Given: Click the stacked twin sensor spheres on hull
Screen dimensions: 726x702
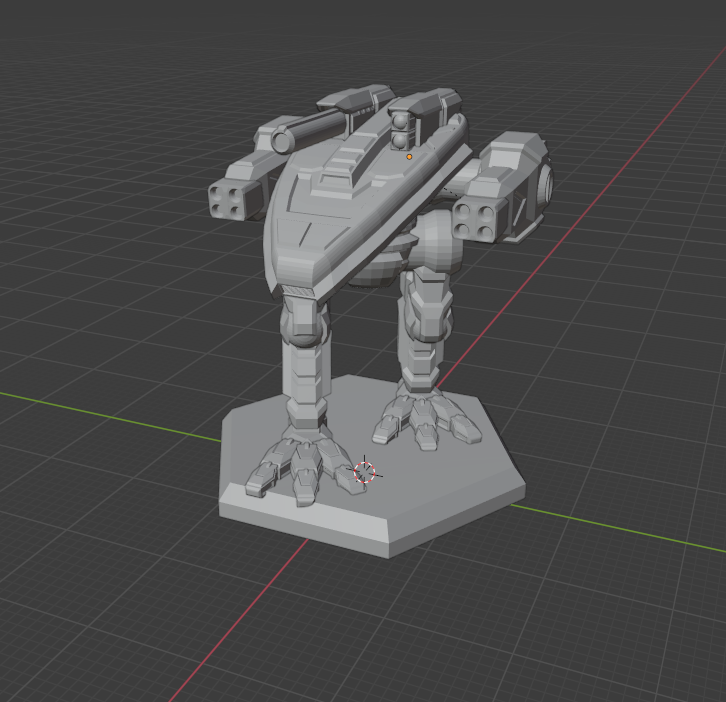Looking at the screenshot, I should tap(400, 131).
